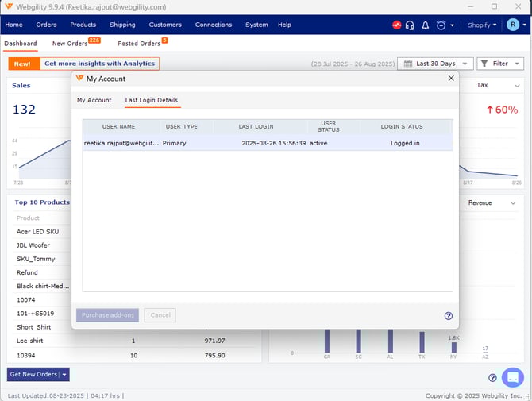The width and height of the screenshot is (532, 401).
Task: Open the Orders menu
Action: click(46, 25)
